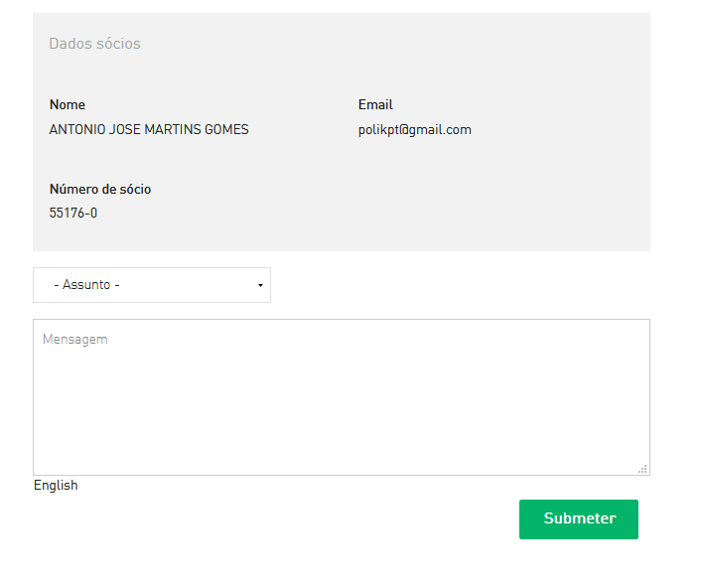
Task: Click the name ANTONIO JOSE MARTINS GOMES
Action: [149, 130]
